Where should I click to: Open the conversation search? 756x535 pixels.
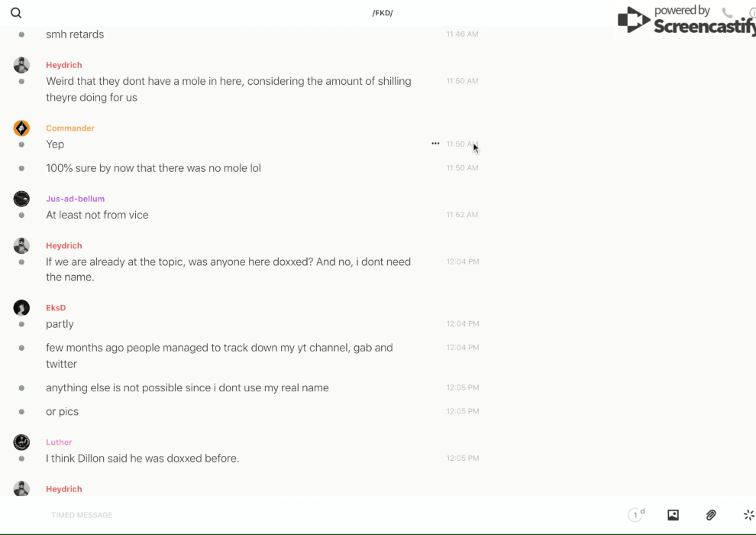pyautogui.click(x=16, y=13)
